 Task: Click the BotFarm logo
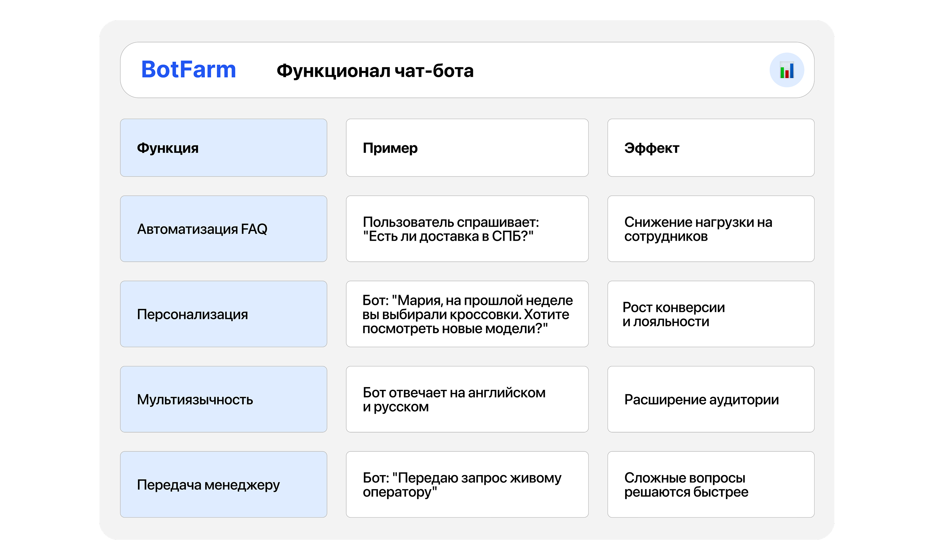(x=188, y=70)
